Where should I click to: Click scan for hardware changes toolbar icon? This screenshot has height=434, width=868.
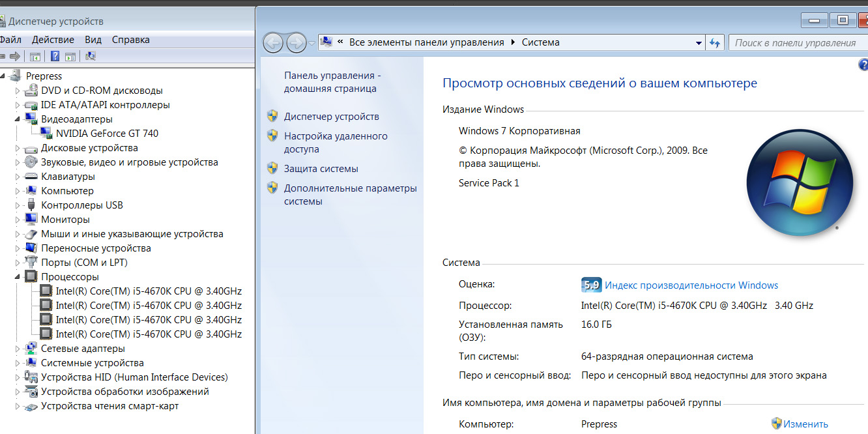91,57
